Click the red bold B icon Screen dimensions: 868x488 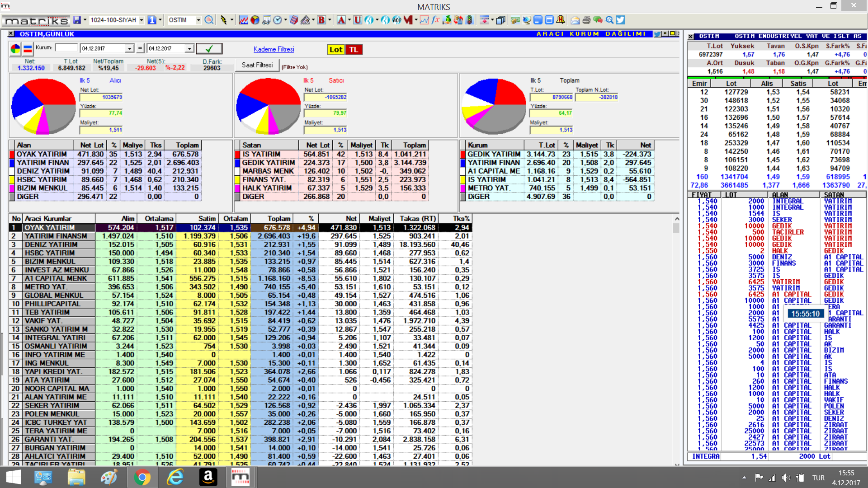[x=321, y=20]
